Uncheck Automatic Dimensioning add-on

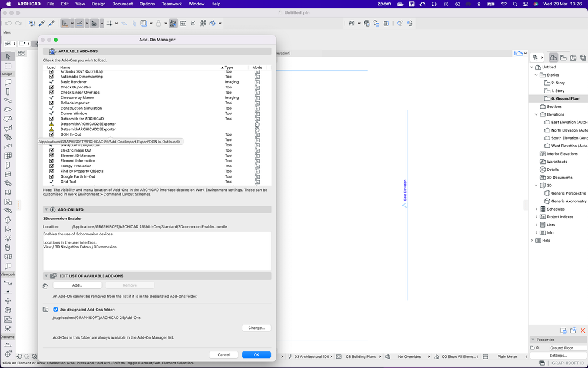click(51, 77)
